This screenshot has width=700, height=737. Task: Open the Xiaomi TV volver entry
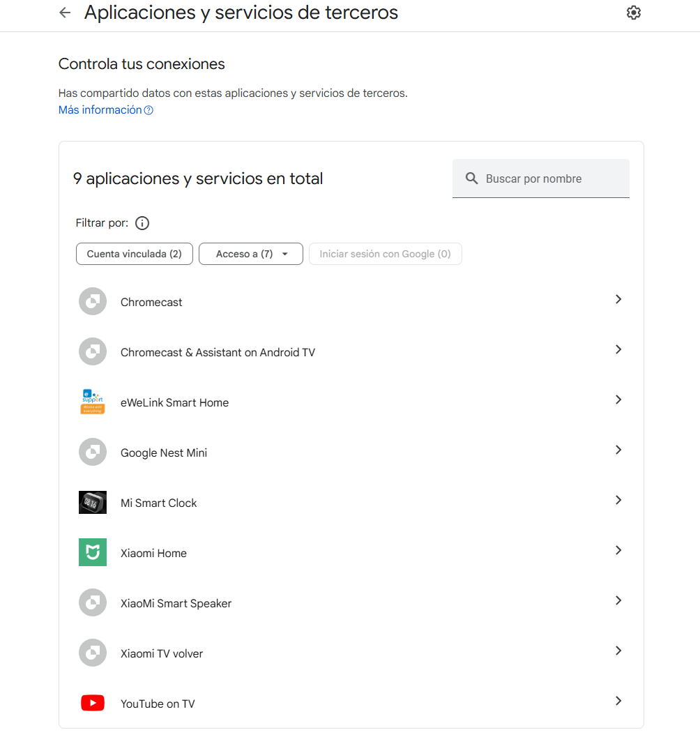coord(351,653)
